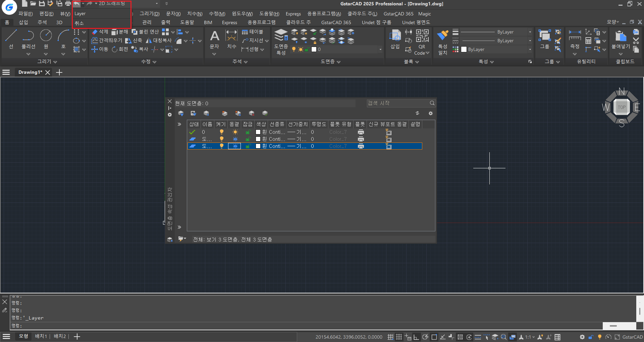Switch to 배치1 layout tab
644x342 pixels.
[x=41, y=336]
